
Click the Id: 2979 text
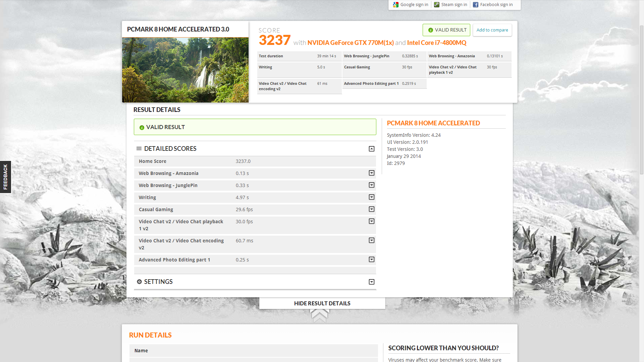(x=396, y=163)
